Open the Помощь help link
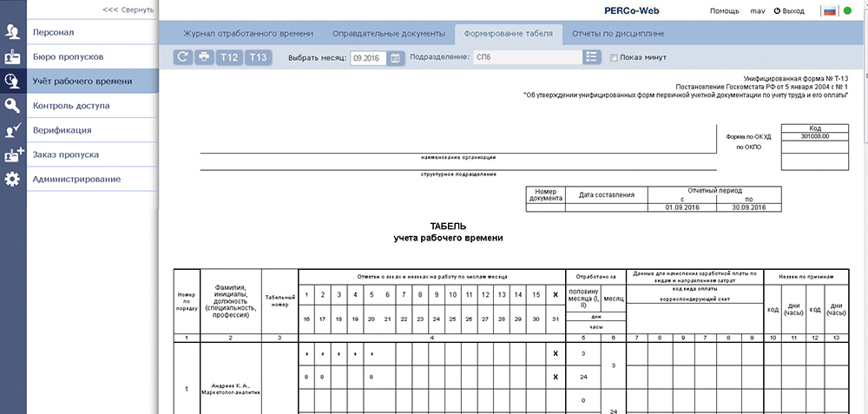Screen dimensions: 868x414 [725, 10]
